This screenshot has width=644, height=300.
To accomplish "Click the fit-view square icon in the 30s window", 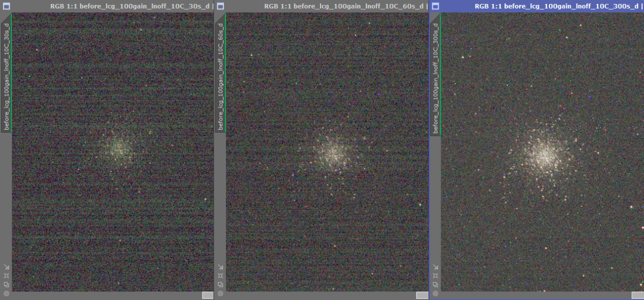I will (6, 276).
